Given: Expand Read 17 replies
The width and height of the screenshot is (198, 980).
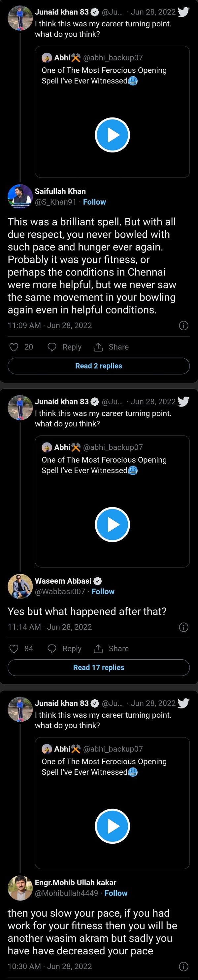Looking at the screenshot, I should coord(99,667).
